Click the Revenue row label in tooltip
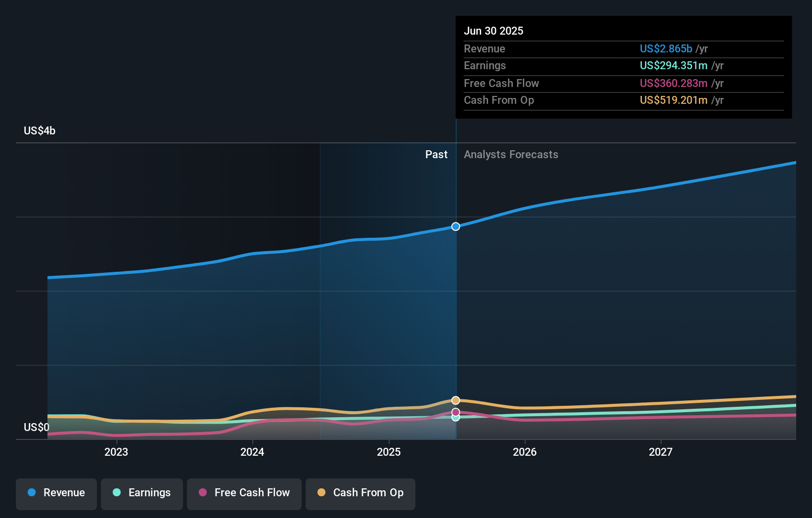Viewport: 812px width, 518px height. tap(485, 48)
